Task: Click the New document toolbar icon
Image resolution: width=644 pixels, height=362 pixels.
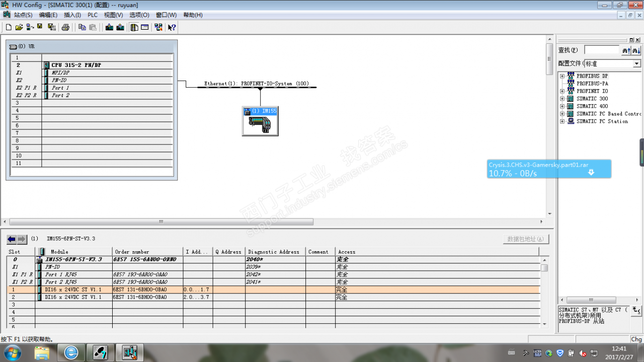Action: (x=9, y=27)
